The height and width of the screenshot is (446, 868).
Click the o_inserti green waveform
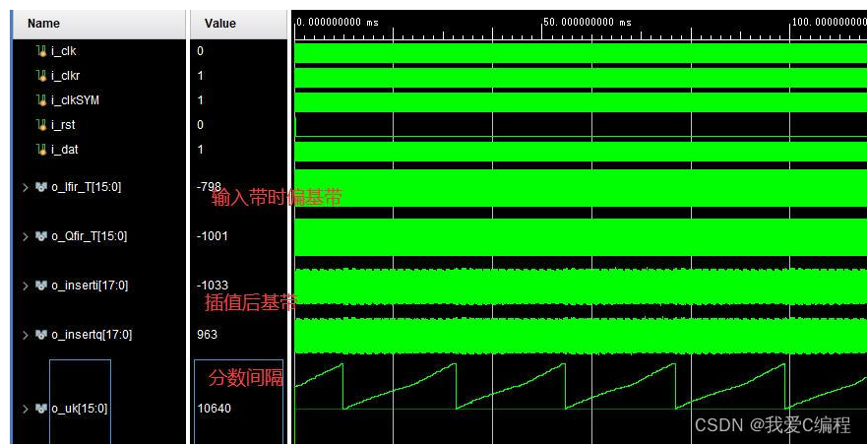(581, 287)
